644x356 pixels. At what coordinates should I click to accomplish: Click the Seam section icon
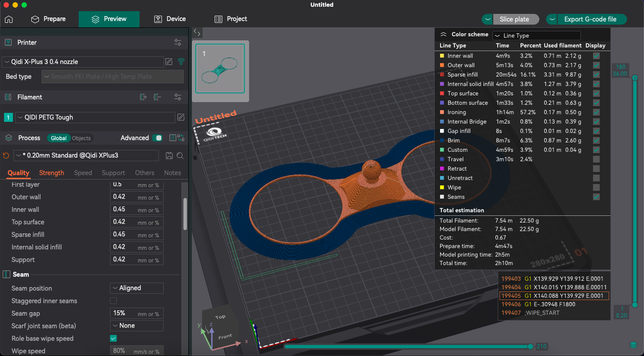click(x=7, y=275)
